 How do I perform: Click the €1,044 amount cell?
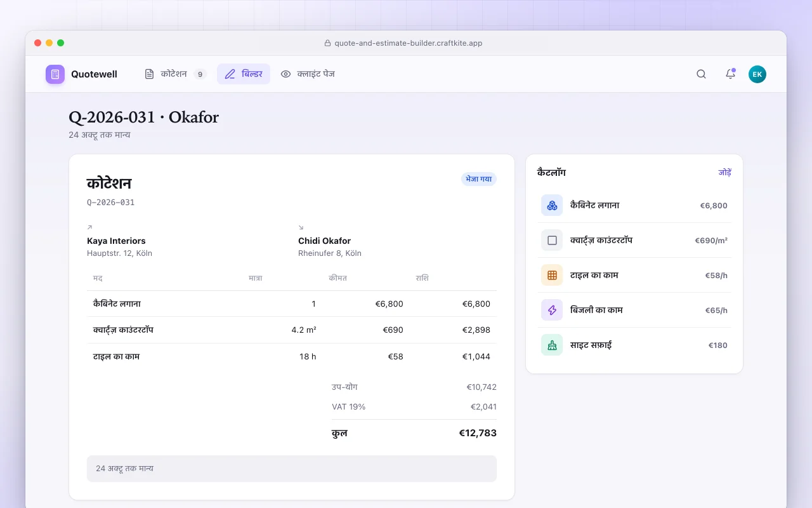click(x=476, y=357)
